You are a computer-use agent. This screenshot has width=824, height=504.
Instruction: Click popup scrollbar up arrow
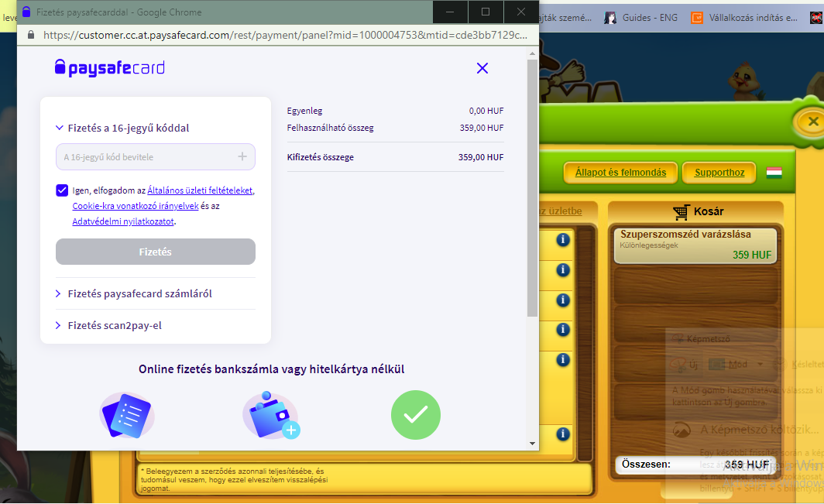[532, 53]
